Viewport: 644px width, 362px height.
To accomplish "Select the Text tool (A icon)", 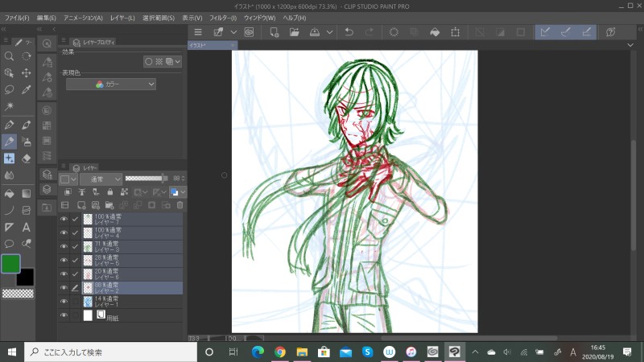I will [27, 228].
